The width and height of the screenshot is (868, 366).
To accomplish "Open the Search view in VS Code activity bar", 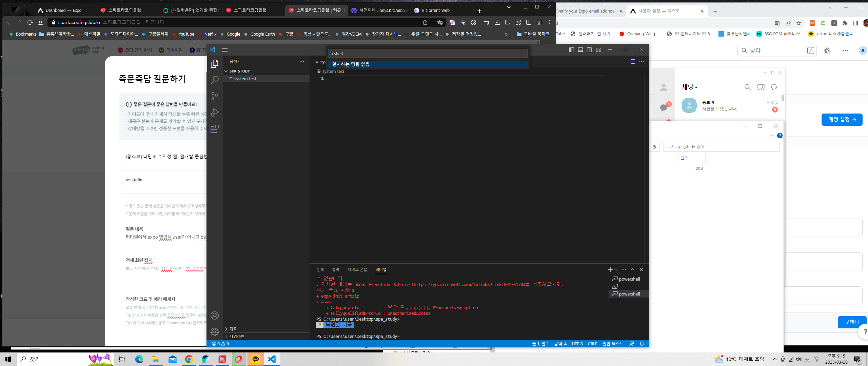I will pyautogui.click(x=215, y=80).
